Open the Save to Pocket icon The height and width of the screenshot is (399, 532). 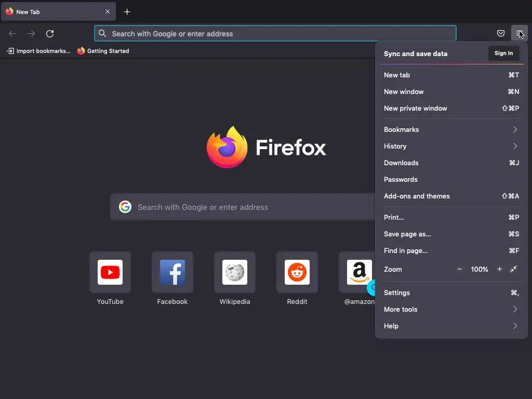click(500, 33)
